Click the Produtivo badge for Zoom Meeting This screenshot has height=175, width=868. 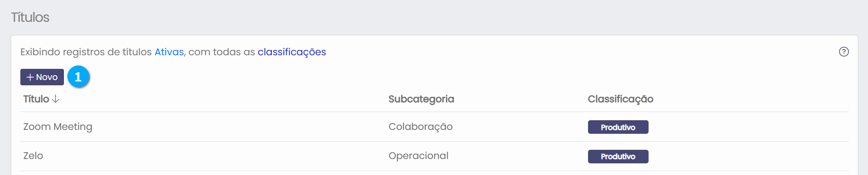pyautogui.click(x=618, y=127)
